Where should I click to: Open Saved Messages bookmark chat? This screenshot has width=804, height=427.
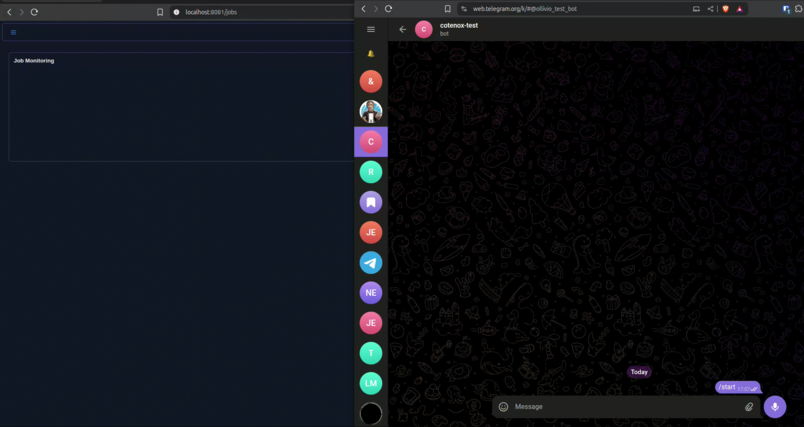point(371,202)
